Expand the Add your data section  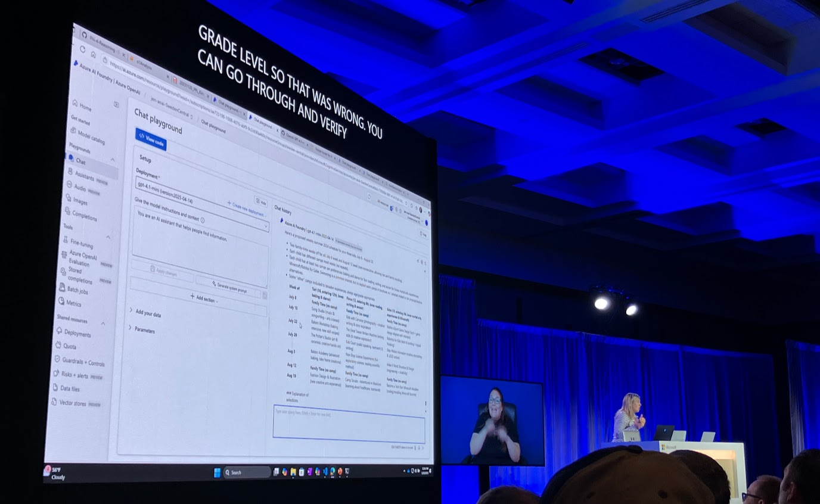tap(145, 313)
